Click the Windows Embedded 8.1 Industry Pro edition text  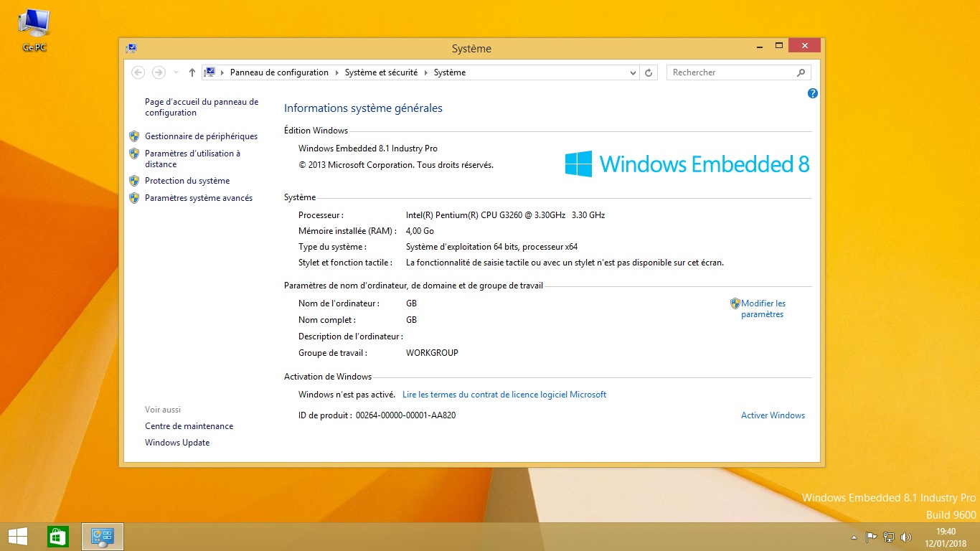[x=368, y=149]
